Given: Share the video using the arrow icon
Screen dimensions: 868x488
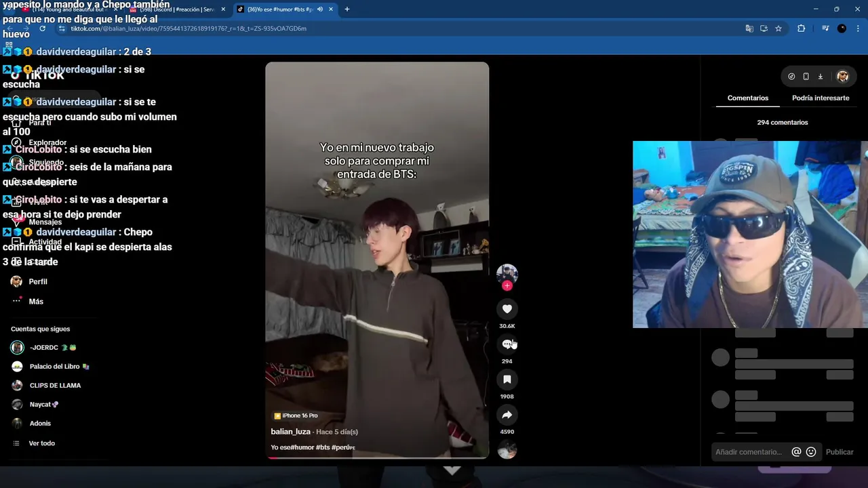Looking at the screenshot, I should [507, 415].
